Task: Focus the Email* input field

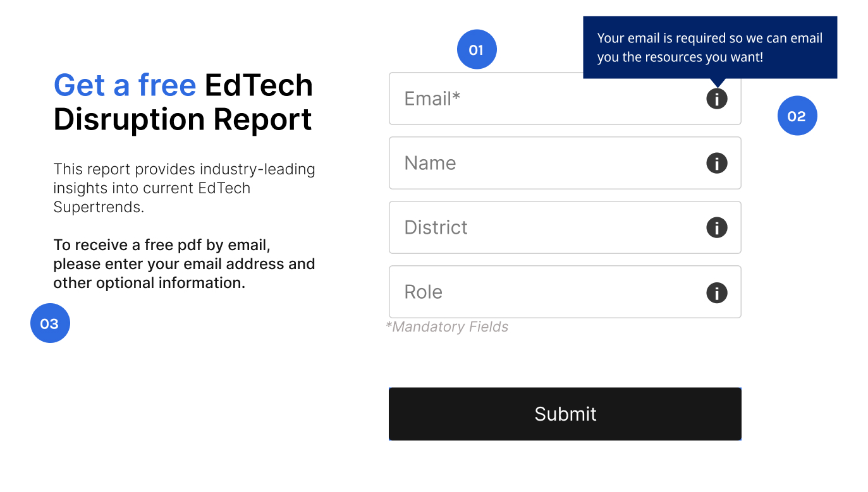Action: (565, 99)
